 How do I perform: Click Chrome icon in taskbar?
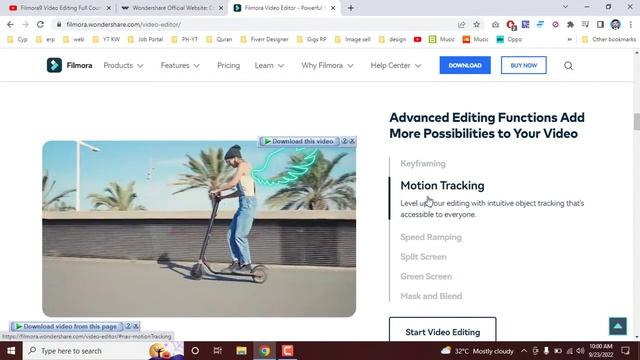click(x=264, y=351)
